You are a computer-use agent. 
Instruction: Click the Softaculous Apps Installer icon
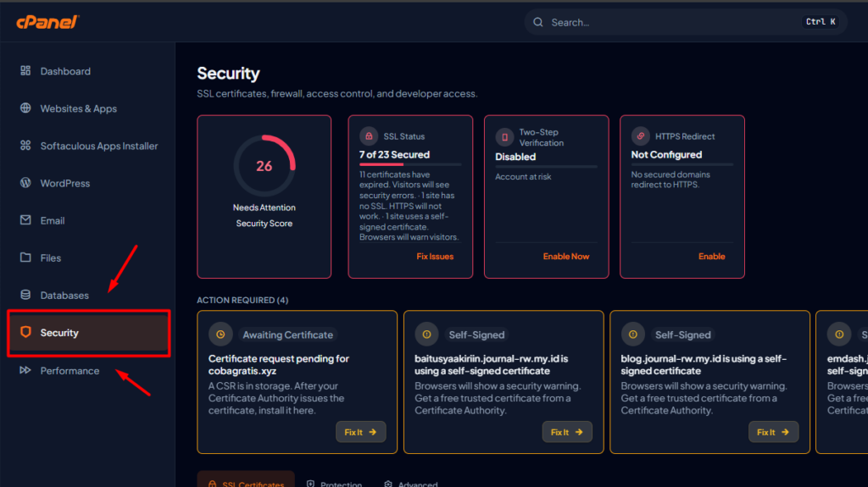[x=25, y=145]
